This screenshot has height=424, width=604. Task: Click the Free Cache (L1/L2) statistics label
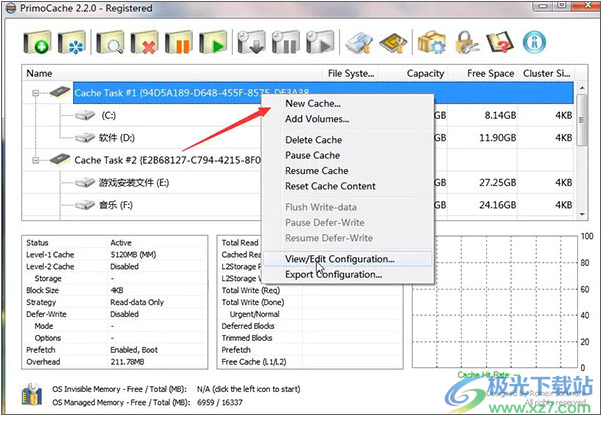254,362
